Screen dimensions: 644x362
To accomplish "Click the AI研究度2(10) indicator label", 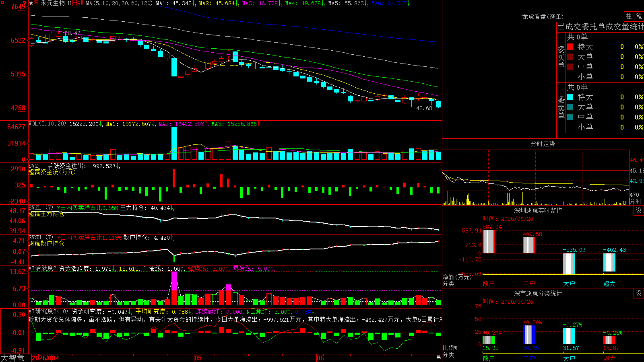I will [x=48, y=311].
